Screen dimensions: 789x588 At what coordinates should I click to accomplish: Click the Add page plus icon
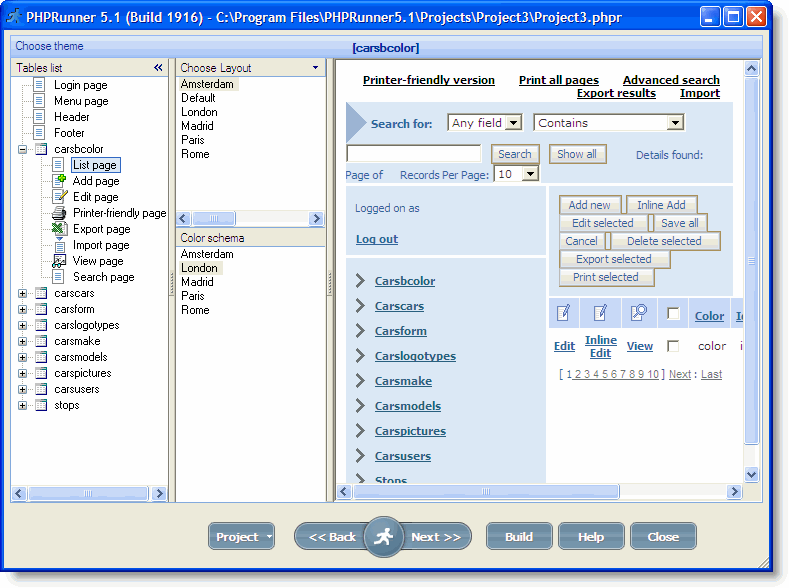click(59, 181)
